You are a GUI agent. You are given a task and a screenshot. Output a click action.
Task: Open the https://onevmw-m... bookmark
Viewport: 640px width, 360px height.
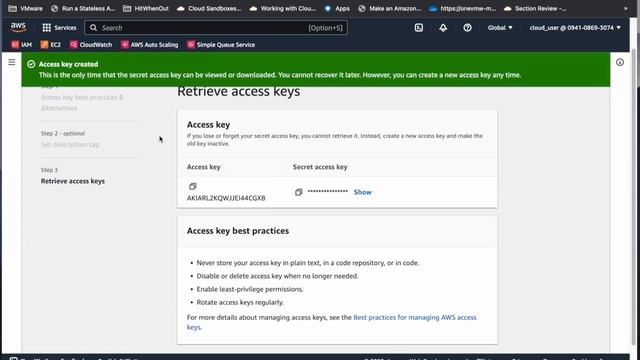[x=462, y=8]
